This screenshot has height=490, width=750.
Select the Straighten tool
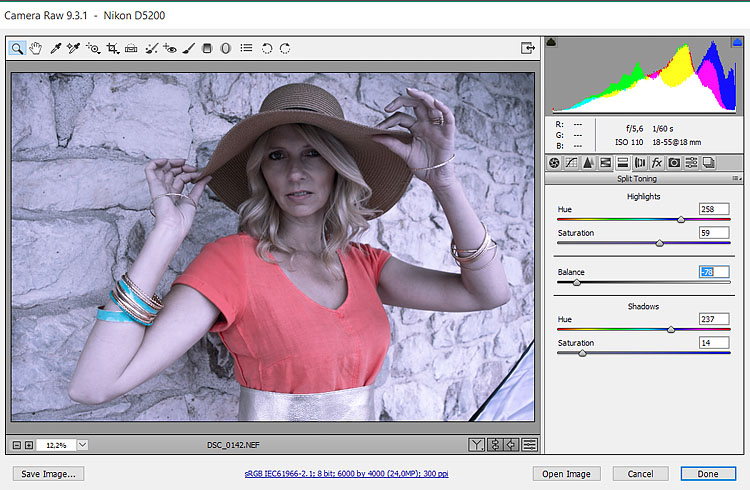pyautogui.click(x=131, y=48)
